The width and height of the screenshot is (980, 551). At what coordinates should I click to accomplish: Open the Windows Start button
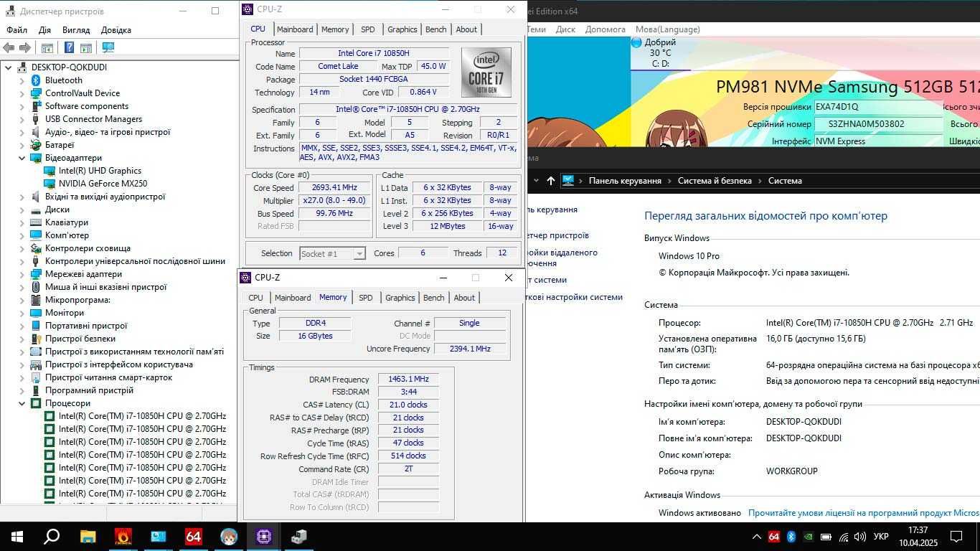pos(17,537)
